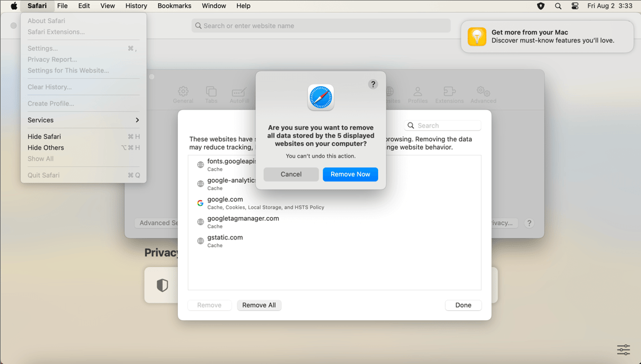Click the Safari address search bar
The width and height of the screenshot is (641, 364).
coord(321,26)
